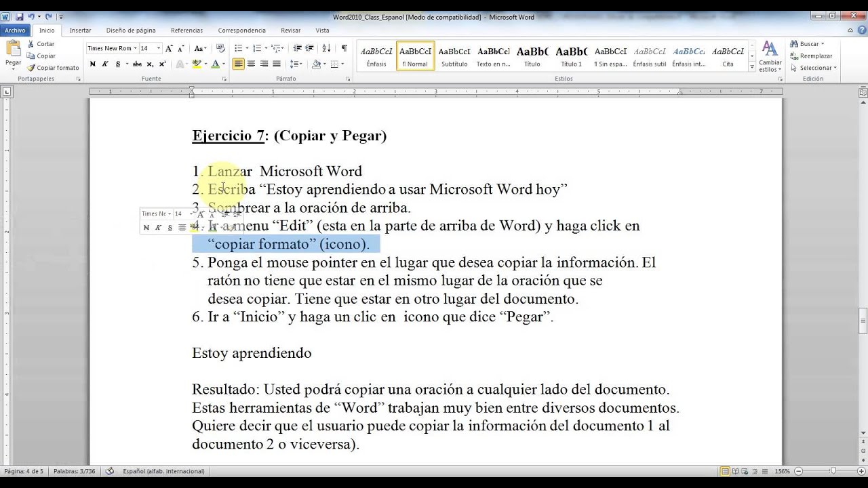The image size is (868, 488).
Task: Expand the change case (Aa) menu
Action: 201,48
